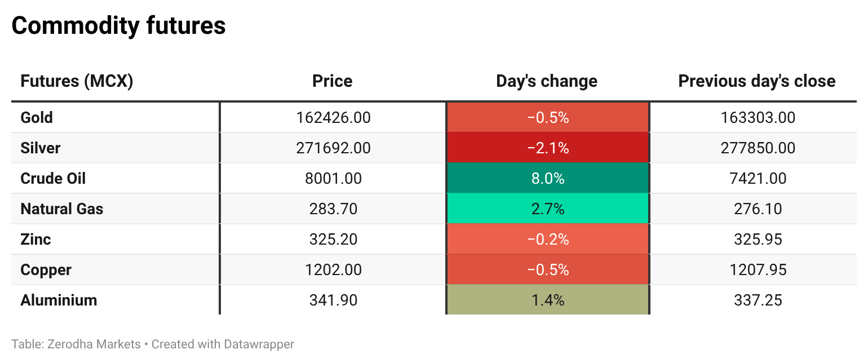The image size is (868, 363).
Task: Click Aluminium's olive 1.4% change cell
Action: coord(548,300)
